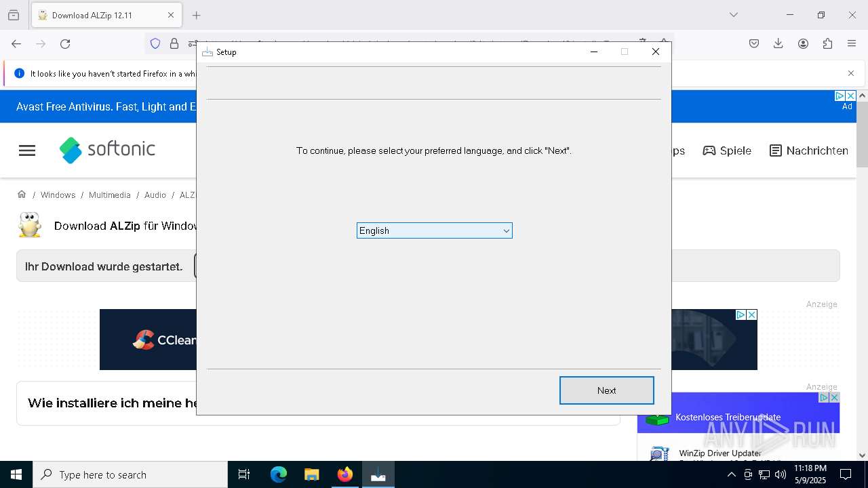This screenshot has width=868, height=488.
Task: Open the volume control in tray
Action: [781, 474]
